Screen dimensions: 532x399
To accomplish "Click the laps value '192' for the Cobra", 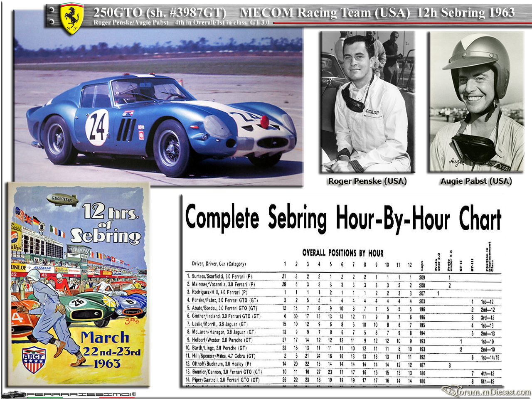I will 422,357.
